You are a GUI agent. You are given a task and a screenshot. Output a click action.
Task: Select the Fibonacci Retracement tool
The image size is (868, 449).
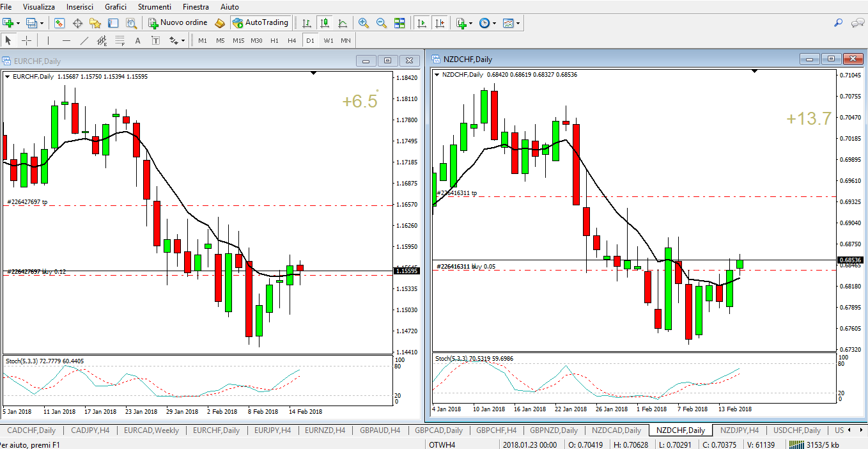coord(120,40)
